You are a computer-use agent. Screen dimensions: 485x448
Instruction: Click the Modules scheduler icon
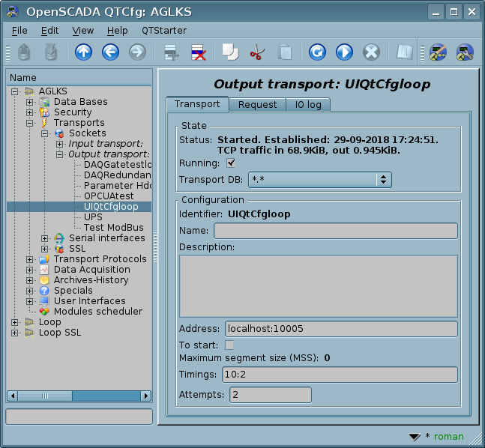(44, 312)
